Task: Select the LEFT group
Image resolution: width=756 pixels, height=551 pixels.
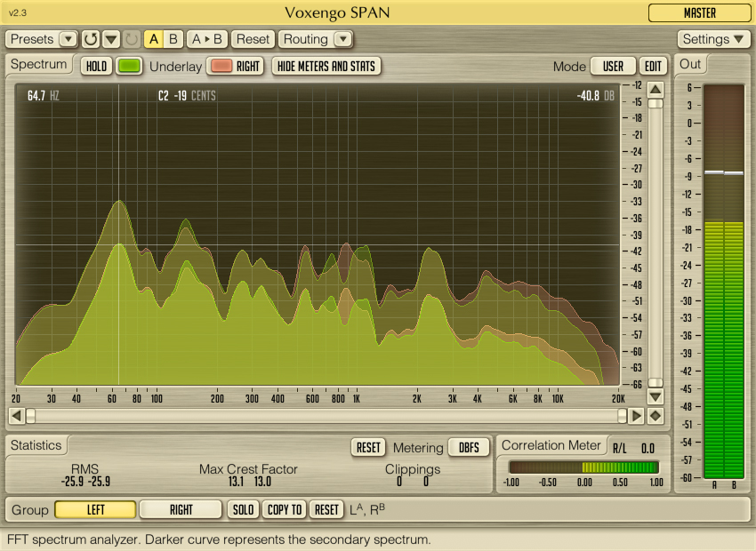Action: [95, 509]
